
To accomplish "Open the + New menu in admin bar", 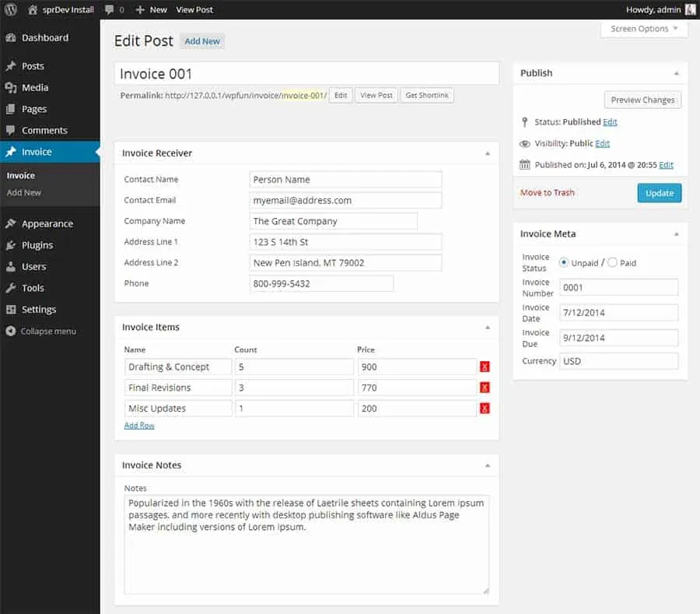I will [152, 9].
